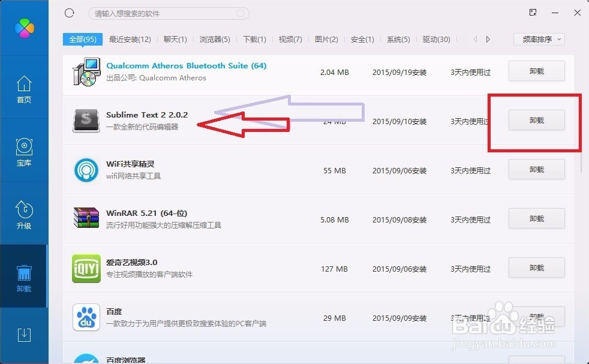Select the 爱奇艺视频 app icon
Viewport: 589px width, 364px height.
tap(86, 268)
